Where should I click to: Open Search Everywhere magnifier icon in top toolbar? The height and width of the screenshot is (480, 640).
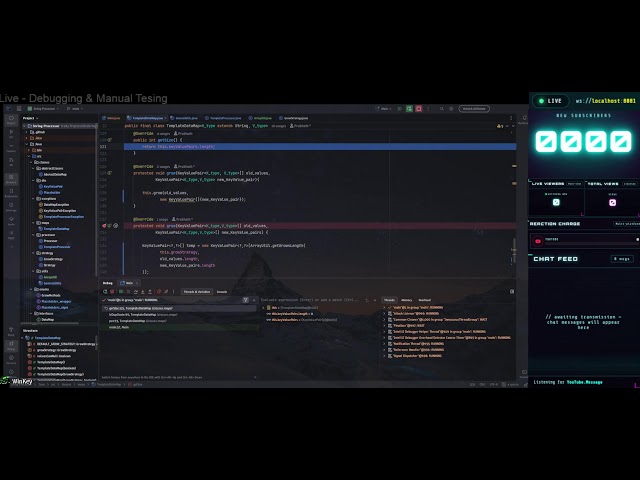point(442,109)
